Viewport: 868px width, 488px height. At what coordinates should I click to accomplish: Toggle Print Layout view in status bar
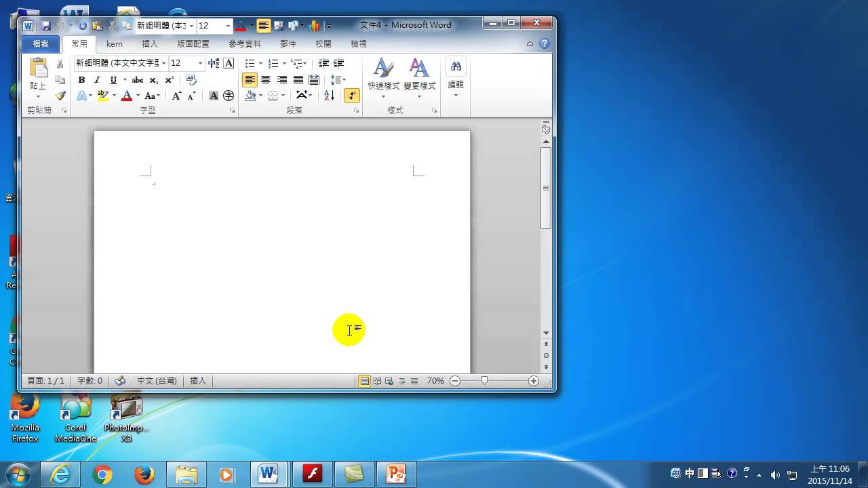click(365, 381)
